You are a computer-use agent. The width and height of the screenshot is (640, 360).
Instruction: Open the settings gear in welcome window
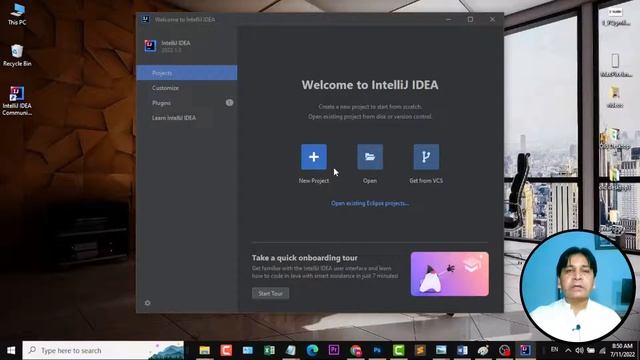coord(147,303)
